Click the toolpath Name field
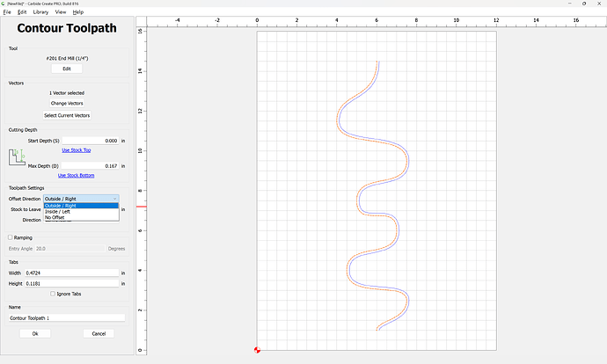607x364 pixels. pyautogui.click(x=67, y=318)
